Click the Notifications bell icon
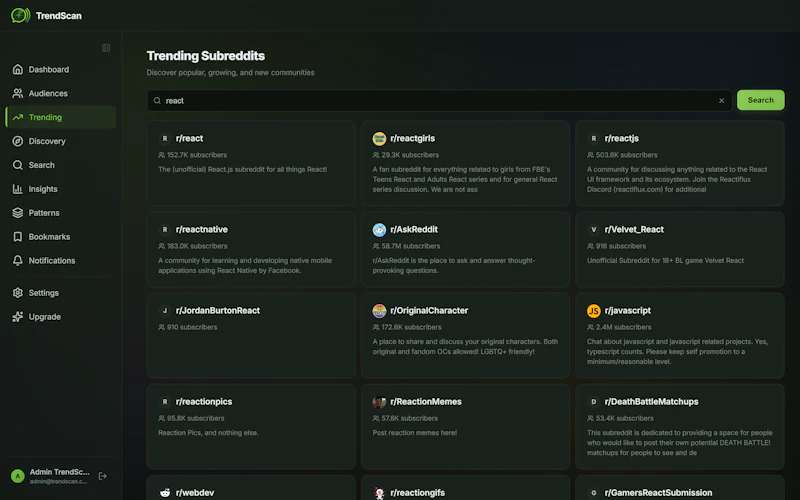Screen dimensions: 800x500 coord(18,261)
